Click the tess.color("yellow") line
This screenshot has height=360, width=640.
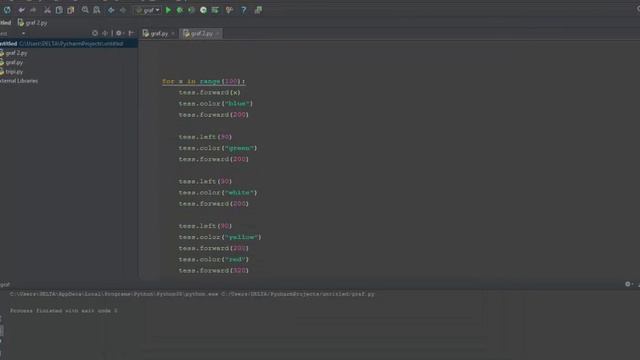click(220, 237)
